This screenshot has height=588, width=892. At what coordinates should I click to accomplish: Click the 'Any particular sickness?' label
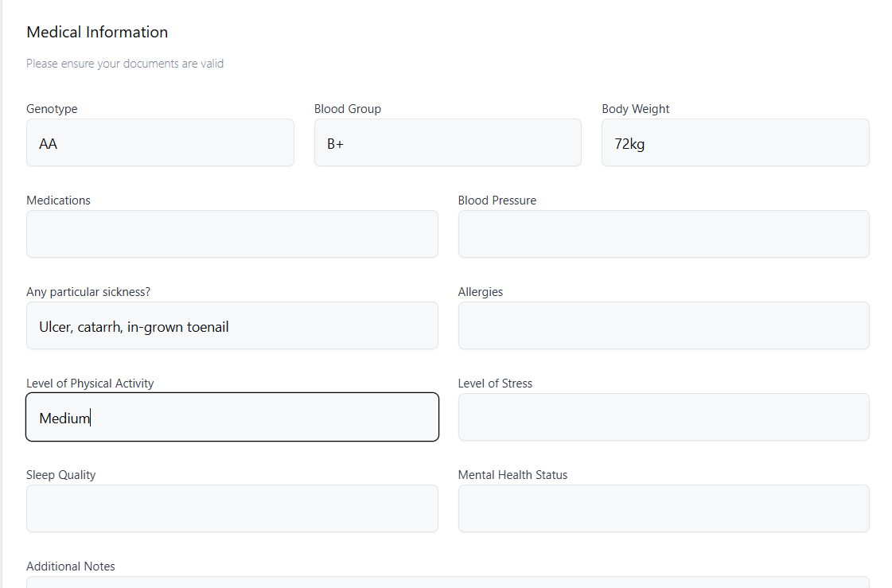coord(88,292)
